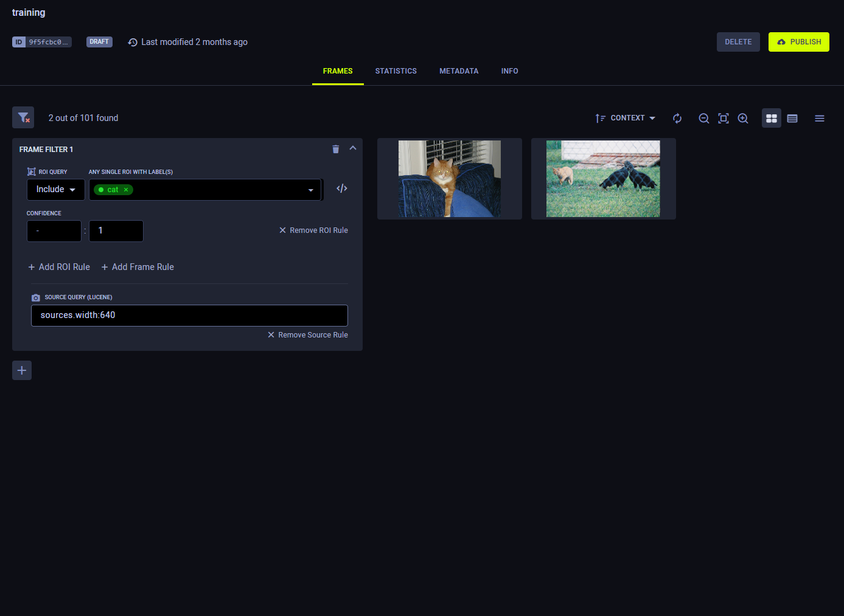Clear filters with the funnel icon
844x616 pixels.
[x=23, y=118]
